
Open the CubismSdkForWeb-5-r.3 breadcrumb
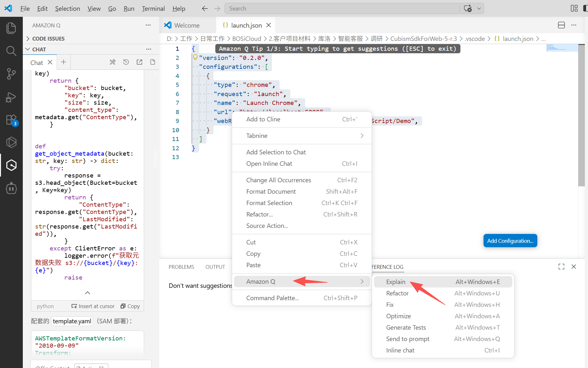pyautogui.click(x=423, y=39)
